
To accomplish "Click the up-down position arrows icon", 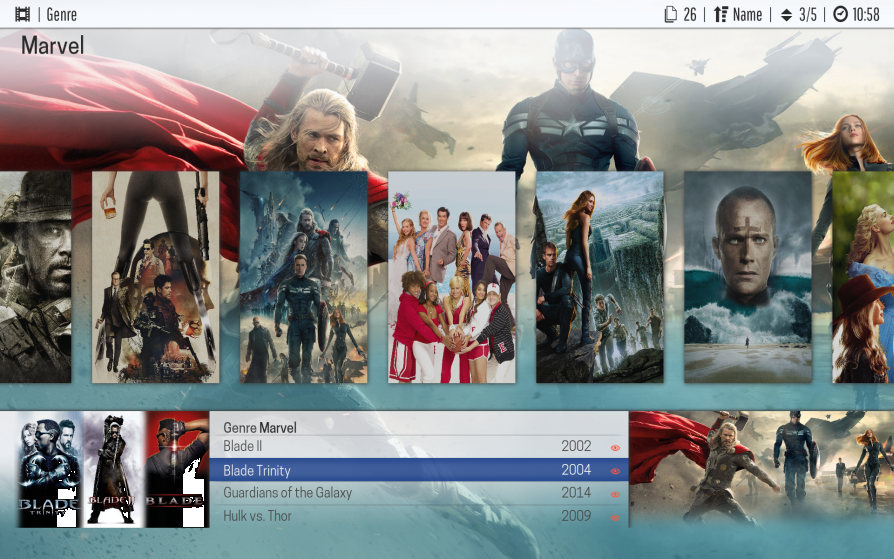I will point(786,15).
